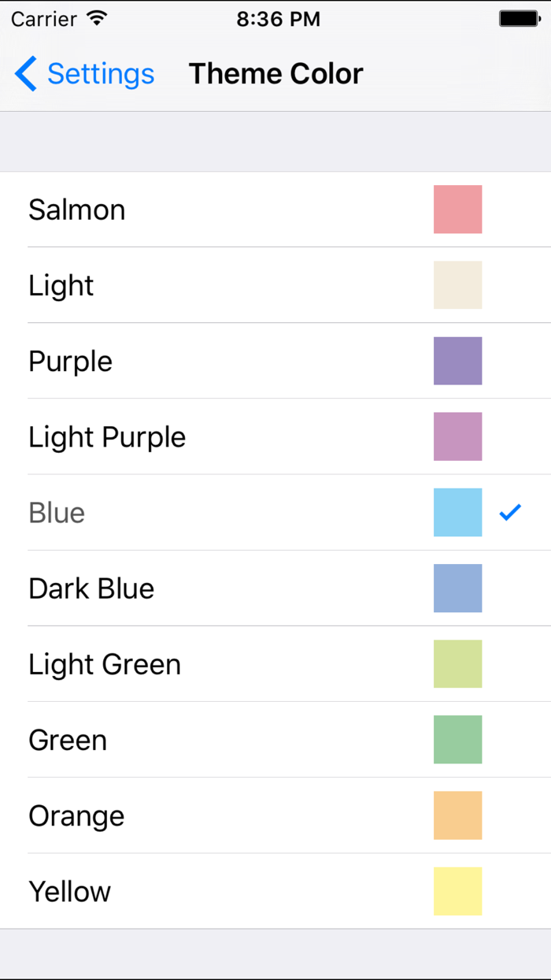The width and height of the screenshot is (551, 980).
Task: Click the checkmark next to Blue
Action: click(x=510, y=512)
